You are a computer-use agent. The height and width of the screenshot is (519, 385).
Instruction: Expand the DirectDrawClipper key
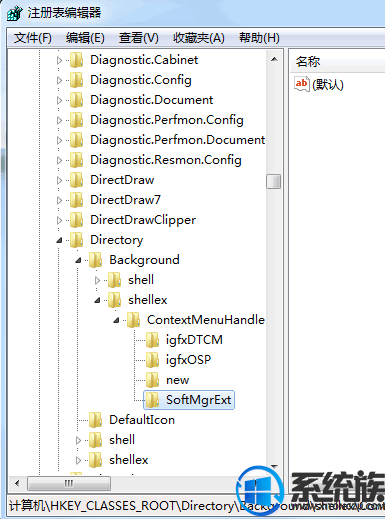tap(59, 220)
